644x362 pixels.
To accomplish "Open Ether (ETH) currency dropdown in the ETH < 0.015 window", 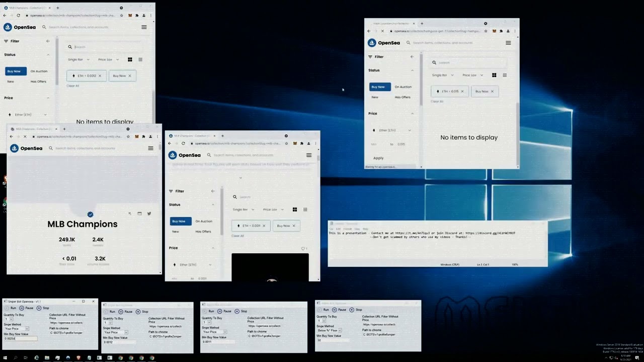I will pos(391,130).
